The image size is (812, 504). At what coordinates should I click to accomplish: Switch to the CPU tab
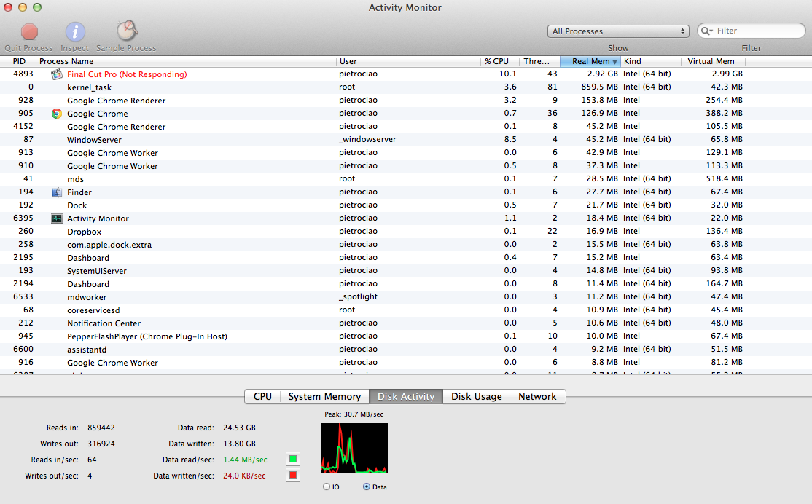pos(262,396)
